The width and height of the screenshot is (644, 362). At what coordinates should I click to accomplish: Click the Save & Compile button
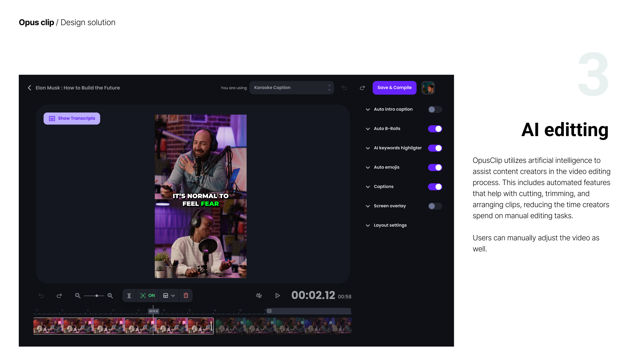[394, 88]
